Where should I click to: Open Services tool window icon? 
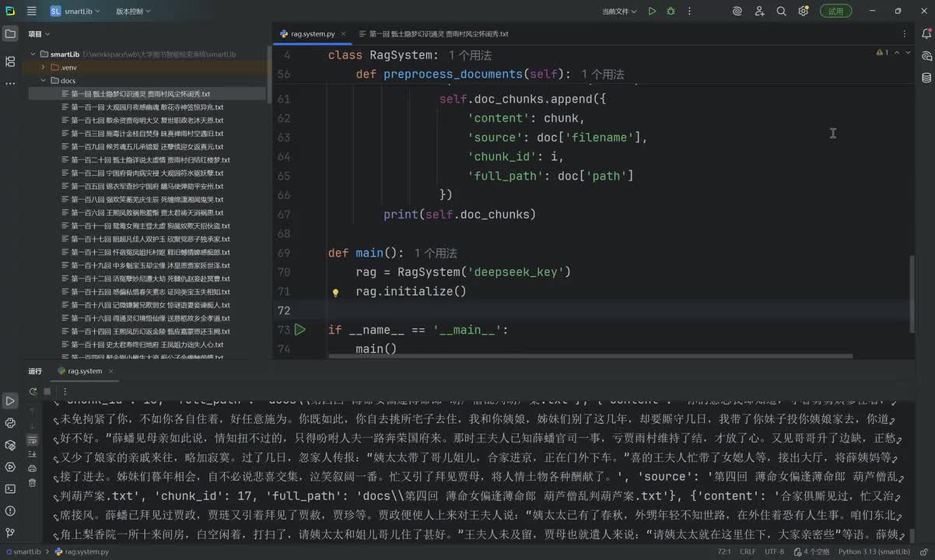pos(10,467)
